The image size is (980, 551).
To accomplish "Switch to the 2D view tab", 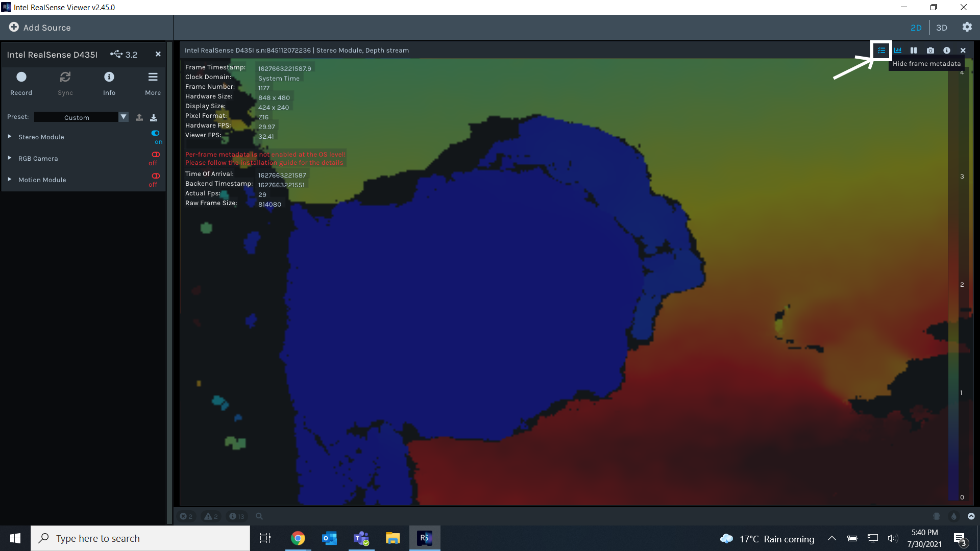I will (x=916, y=28).
